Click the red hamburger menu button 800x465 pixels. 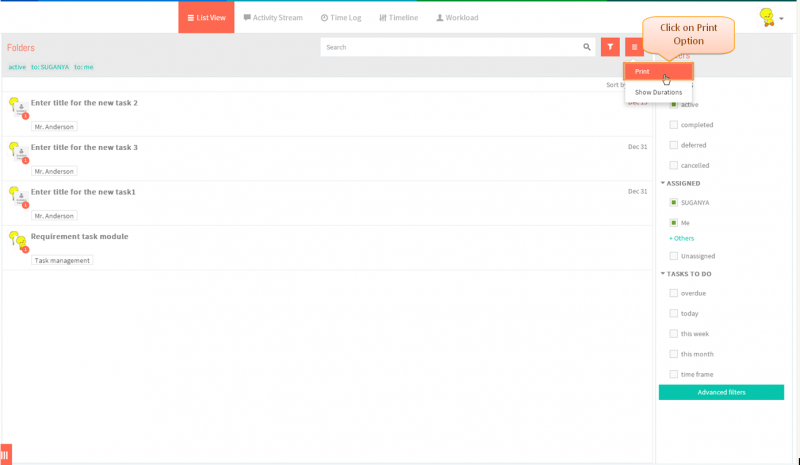[634, 47]
